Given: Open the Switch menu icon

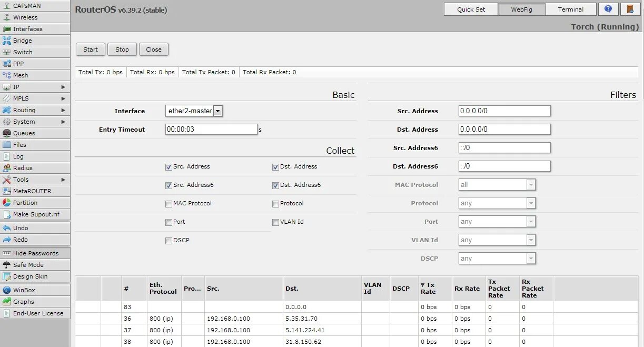Looking at the screenshot, I should 7,52.
